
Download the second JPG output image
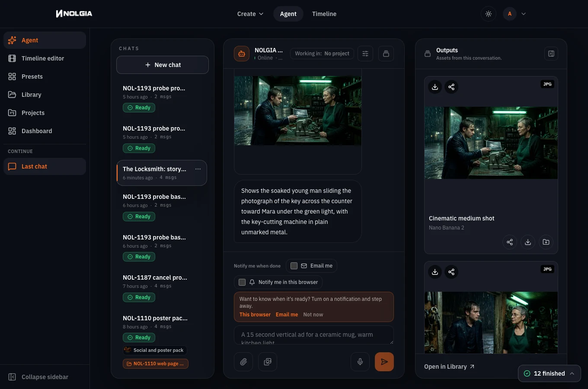pos(435,272)
